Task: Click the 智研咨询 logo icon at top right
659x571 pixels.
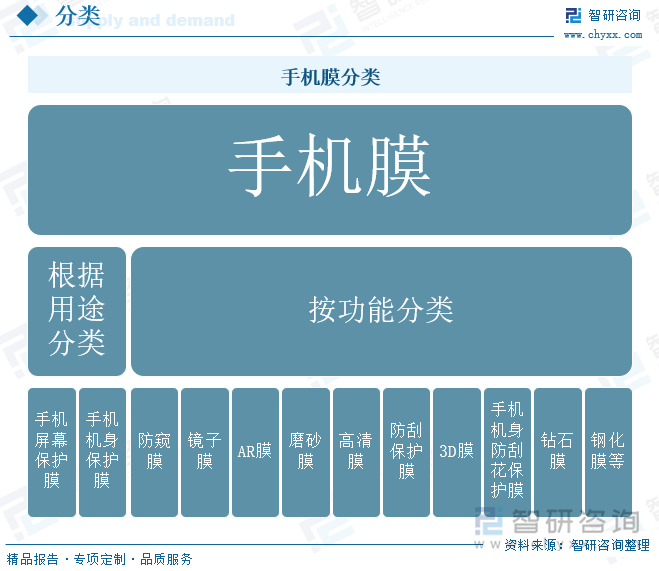Action: pos(573,16)
